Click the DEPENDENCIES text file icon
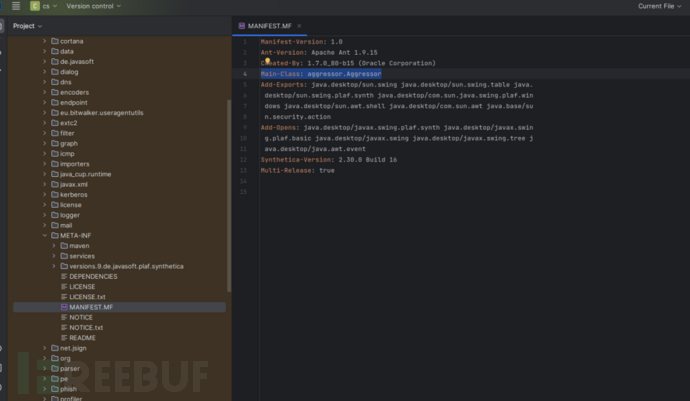The image size is (690, 401). point(63,276)
